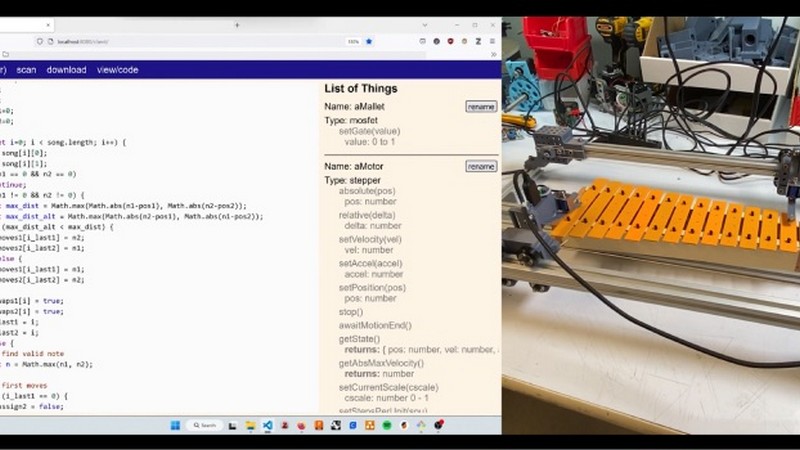Click setGate(value) in the API list
Viewport: 800px width, 450px height.
click(369, 131)
